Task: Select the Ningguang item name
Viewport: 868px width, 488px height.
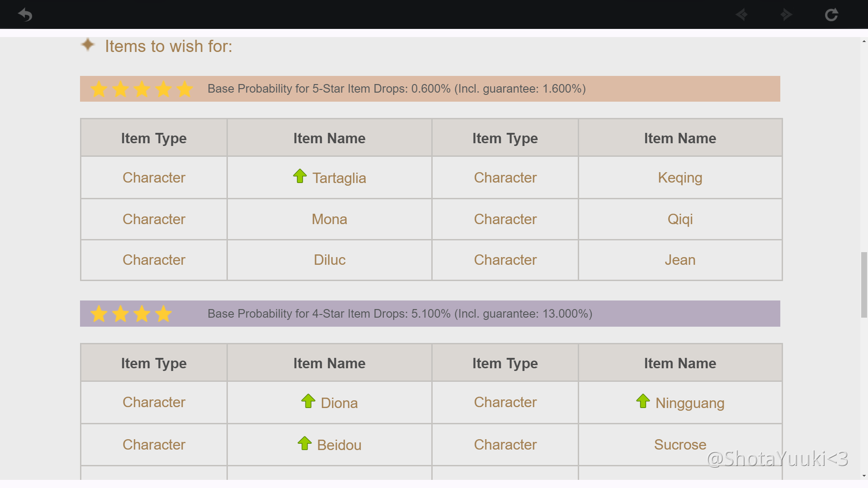Action: click(690, 403)
